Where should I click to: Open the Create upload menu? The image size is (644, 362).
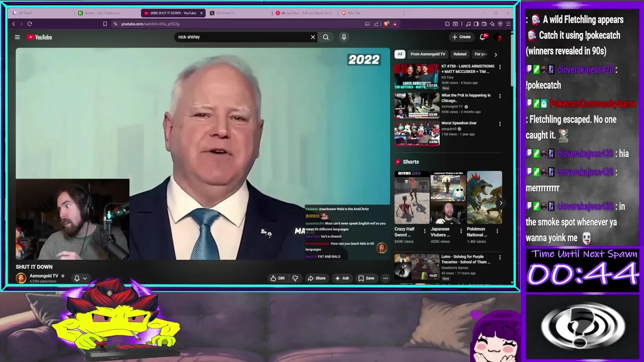pos(461,37)
